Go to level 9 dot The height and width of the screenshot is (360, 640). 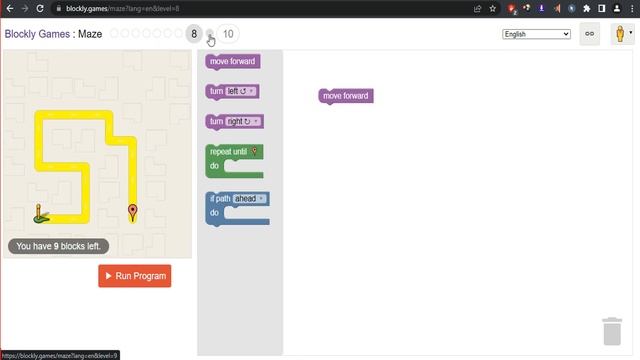click(209, 33)
